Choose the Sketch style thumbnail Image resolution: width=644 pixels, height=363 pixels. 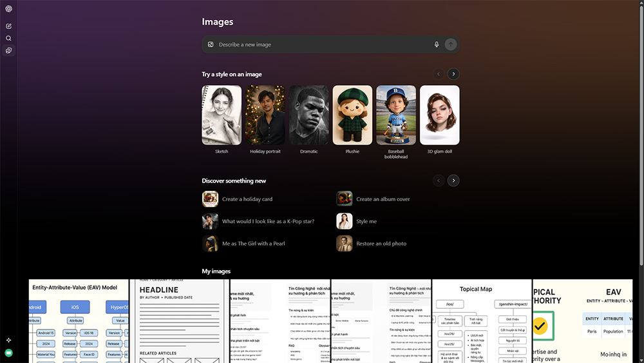[x=222, y=115]
